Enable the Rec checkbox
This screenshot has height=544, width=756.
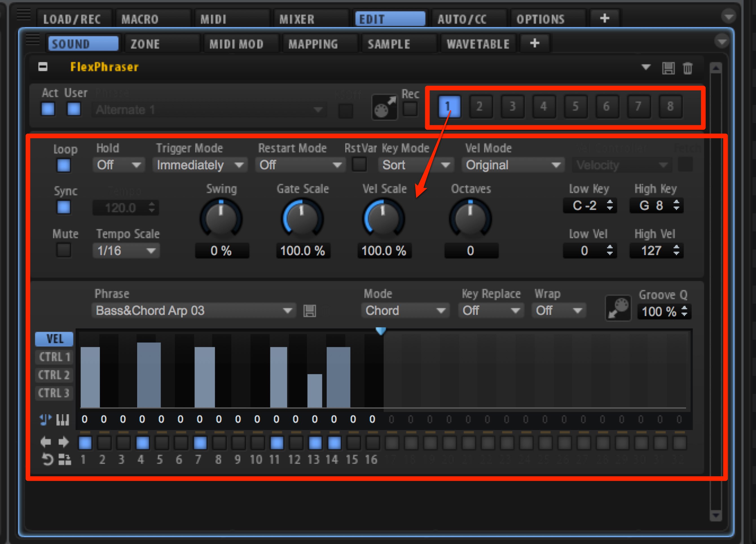[x=410, y=109]
